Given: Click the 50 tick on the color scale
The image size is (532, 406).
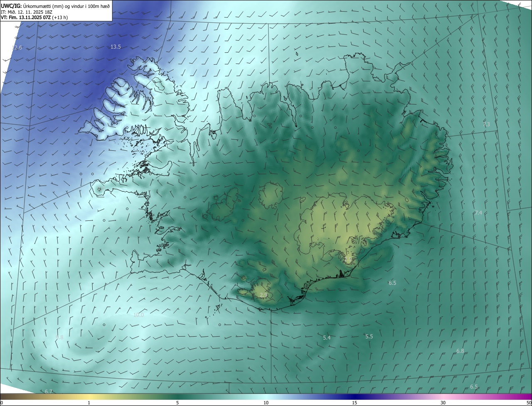Looking at the screenshot, I should (529, 403).
